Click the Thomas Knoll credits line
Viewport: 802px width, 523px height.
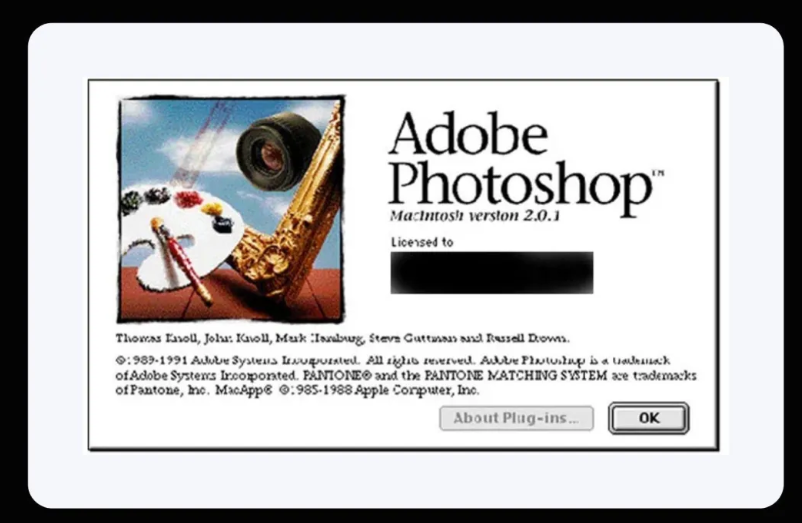342,338
